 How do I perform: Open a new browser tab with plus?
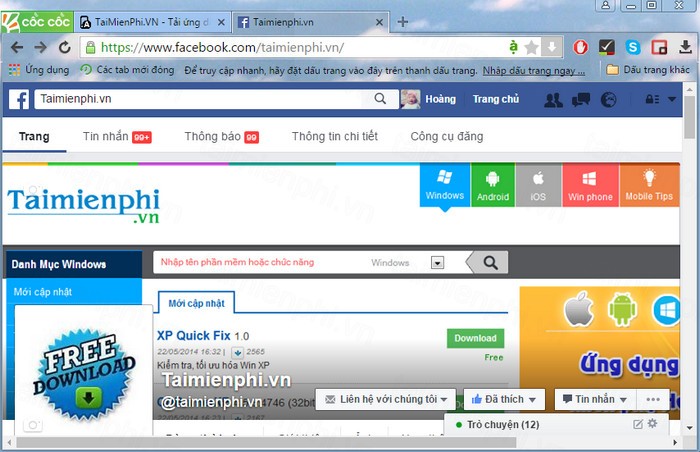(x=403, y=21)
